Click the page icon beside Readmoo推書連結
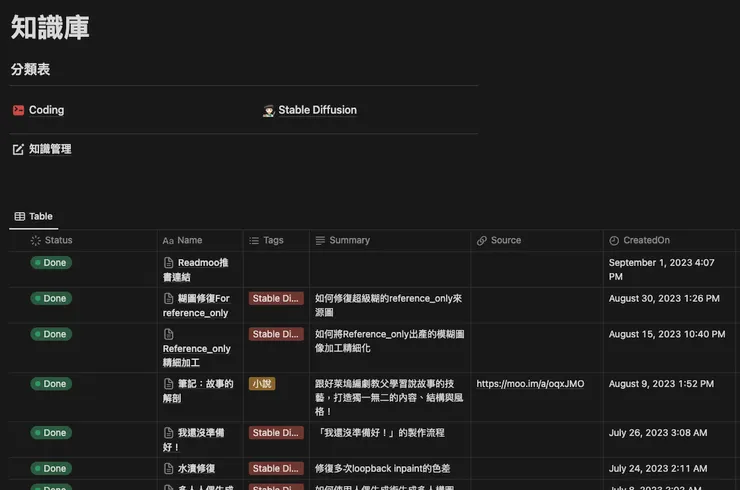The image size is (740, 490). pyautogui.click(x=168, y=262)
